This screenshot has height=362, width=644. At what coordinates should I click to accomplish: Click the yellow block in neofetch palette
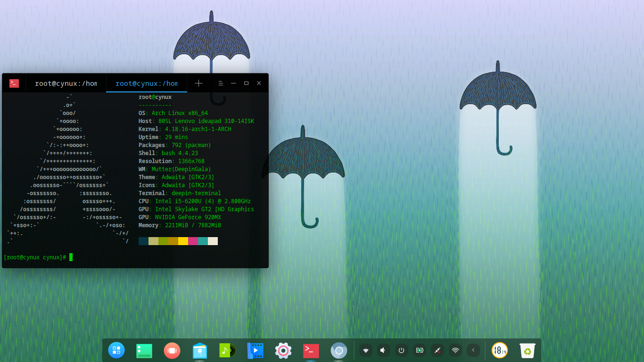point(183,241)
